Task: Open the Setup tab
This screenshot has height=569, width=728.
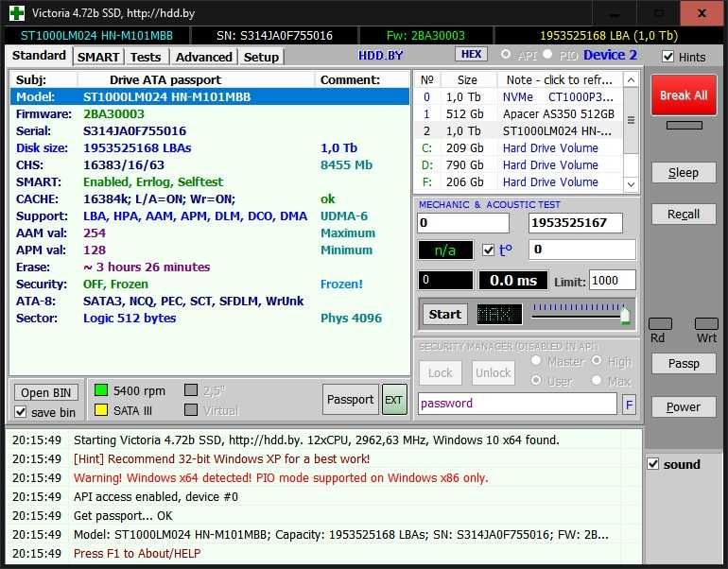Action: (x=261, y=57)
